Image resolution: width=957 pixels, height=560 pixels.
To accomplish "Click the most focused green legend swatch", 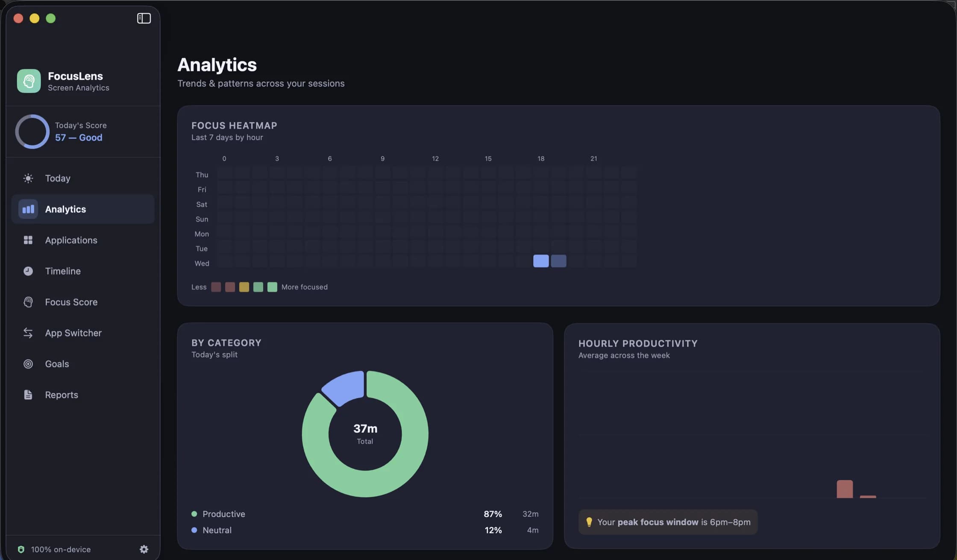I will pyautogui.click(x=272, y=287).
